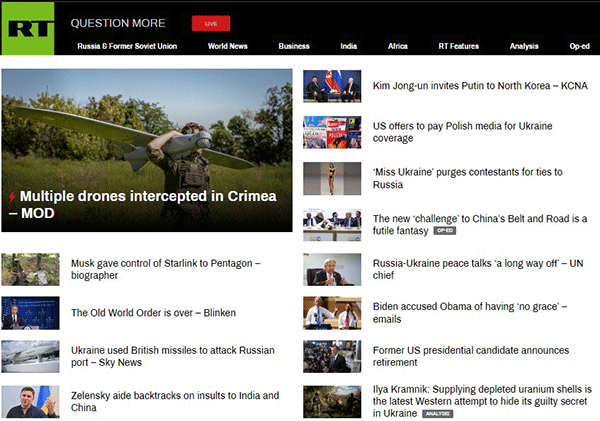This screenshot has height=421, width=600.
Task: Click the Zelensky aide thumbnail
Action: (x=31, y=402)
